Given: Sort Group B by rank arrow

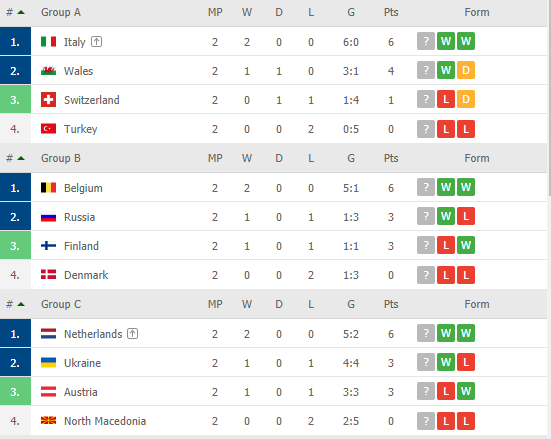Looking at the screenshot, I should 21,158.
